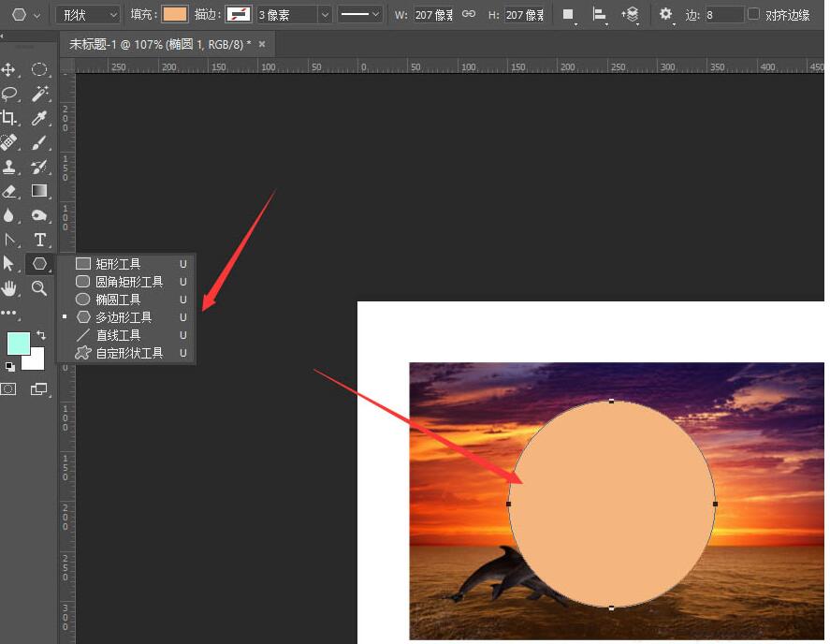This screenshot has width=830, height=644.
Task: Click the 边 sides input field
Action: (723, 15)
